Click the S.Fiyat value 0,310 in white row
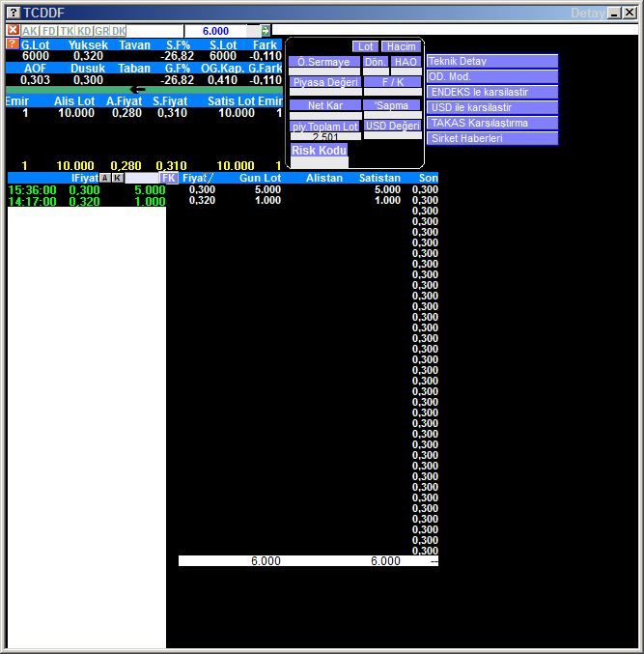This screenshot has width=644, height=654. [x=172, y=113]
